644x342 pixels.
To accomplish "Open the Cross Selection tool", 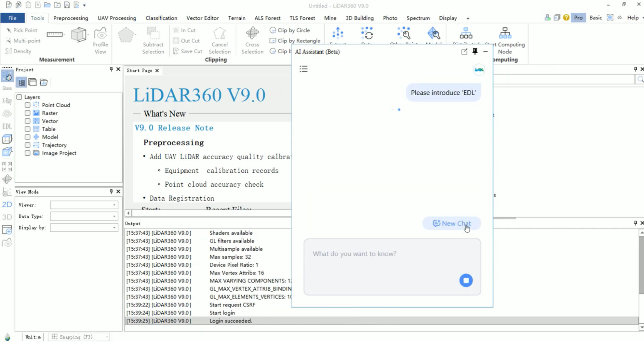I will 252,41.
